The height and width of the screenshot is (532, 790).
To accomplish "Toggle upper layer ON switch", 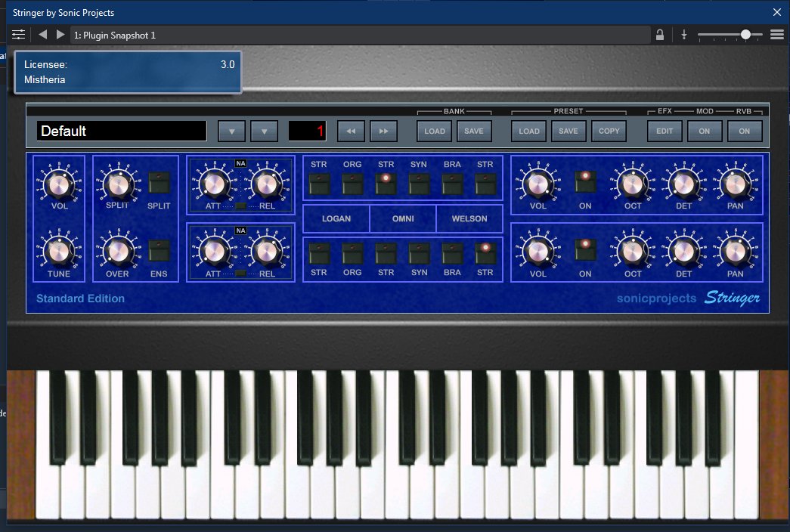I will [x=585, y=182].
